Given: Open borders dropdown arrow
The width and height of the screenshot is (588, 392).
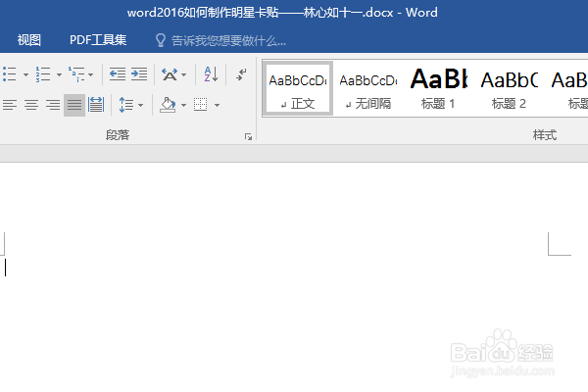Looking at the screenshot, I should click(217, 105).
